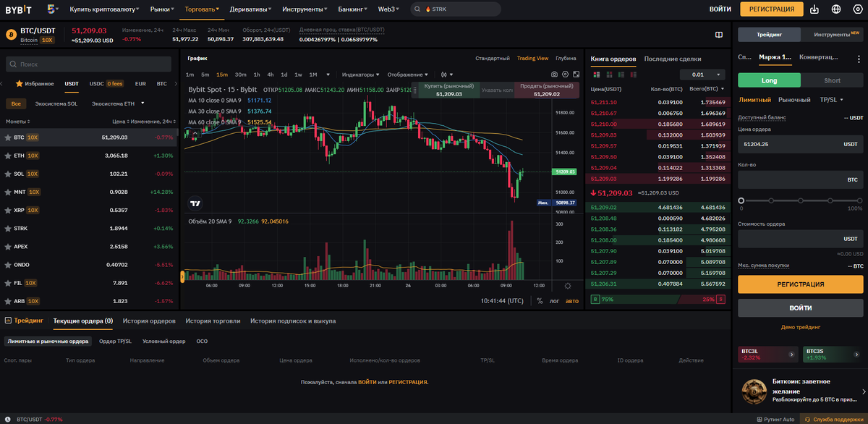
Task: Click the candle comparison icon next to Отображение
Action: [x=444, y=73]
